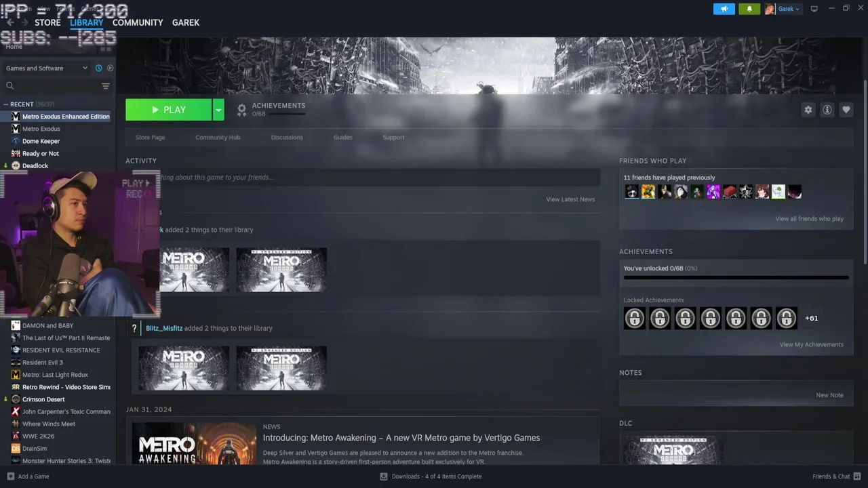Viewport: 868px width, 488px height.
Task: Click the green PLAY button
Action: point(168,110)
